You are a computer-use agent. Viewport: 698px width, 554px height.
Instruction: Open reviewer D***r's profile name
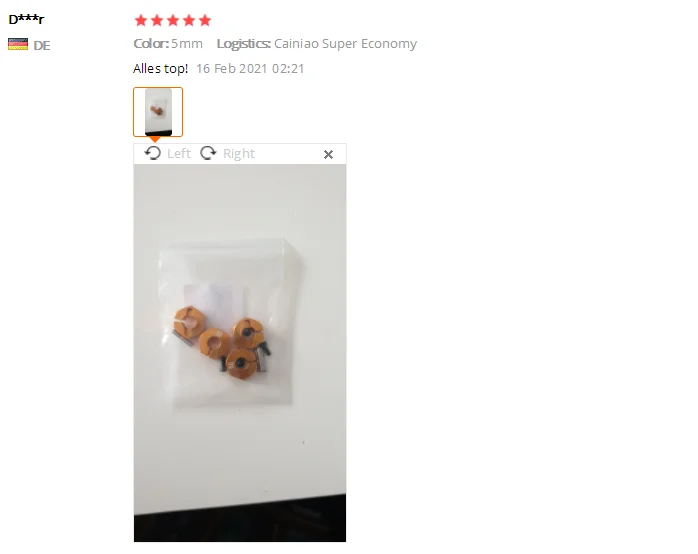point(26,19)
